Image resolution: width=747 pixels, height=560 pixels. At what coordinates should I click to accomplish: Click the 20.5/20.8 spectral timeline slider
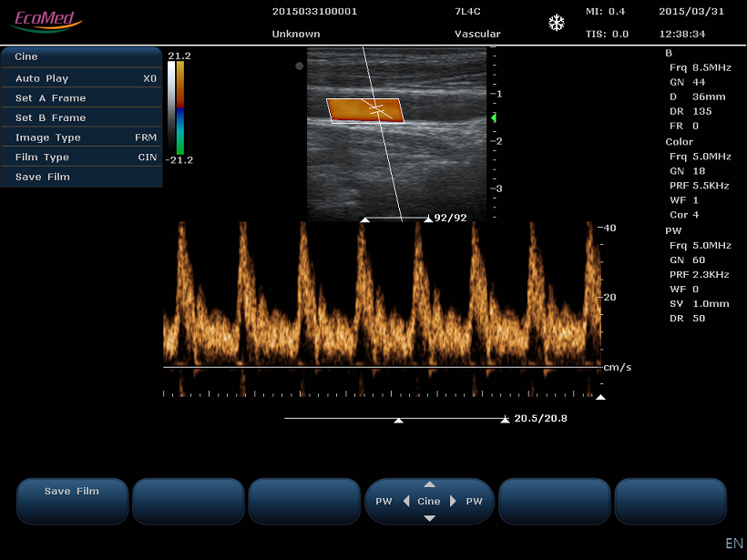coord(397,419)
